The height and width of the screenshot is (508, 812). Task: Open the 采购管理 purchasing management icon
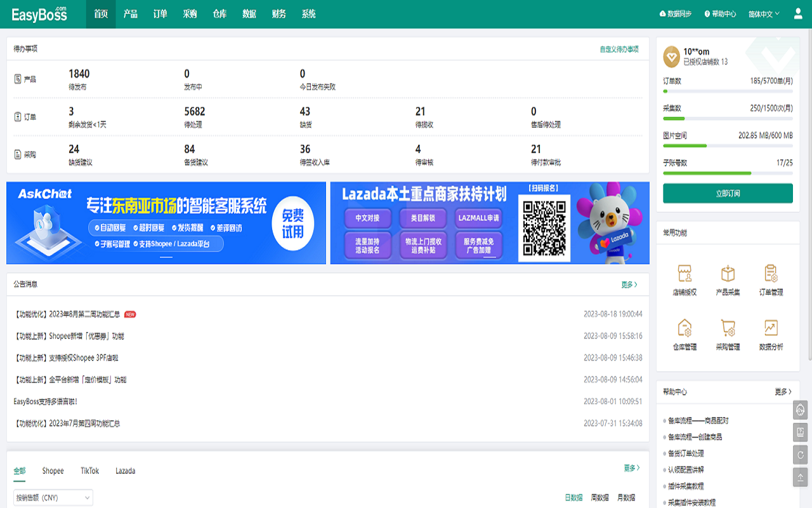728,328
